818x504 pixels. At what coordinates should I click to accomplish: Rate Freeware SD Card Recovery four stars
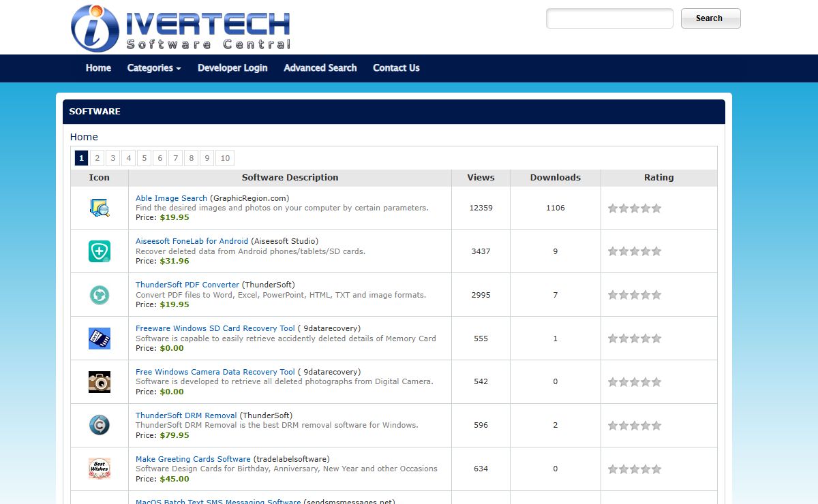[x=646, y=338]
